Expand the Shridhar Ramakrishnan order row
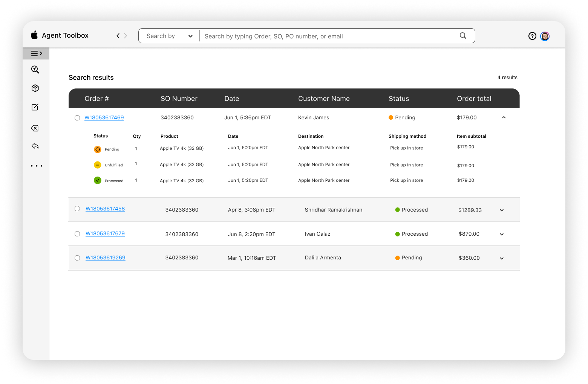The height and width of the screenshot is (384, 588). (x=502, y=210)
